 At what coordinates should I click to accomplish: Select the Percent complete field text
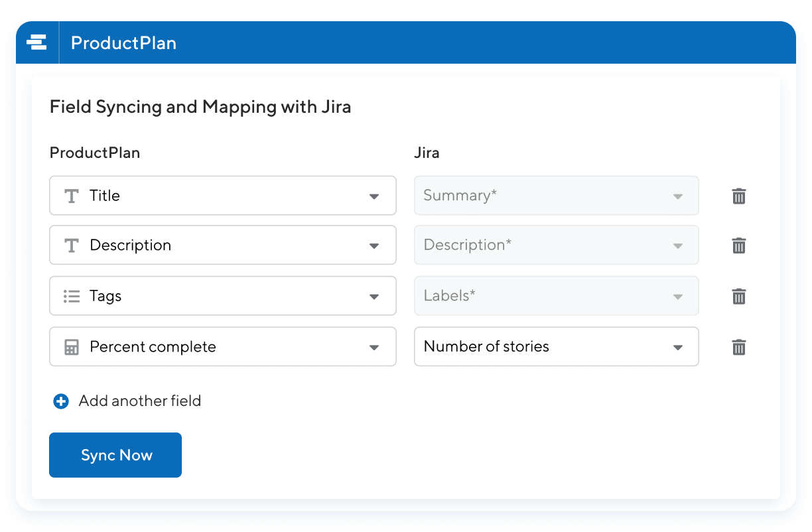click(153, 347)
